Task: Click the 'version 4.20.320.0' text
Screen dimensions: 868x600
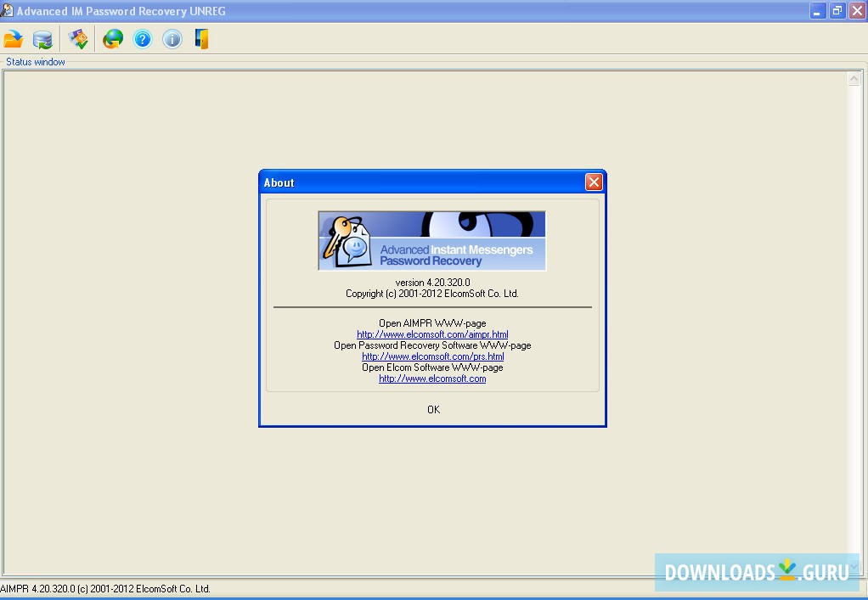Action: 432,282
